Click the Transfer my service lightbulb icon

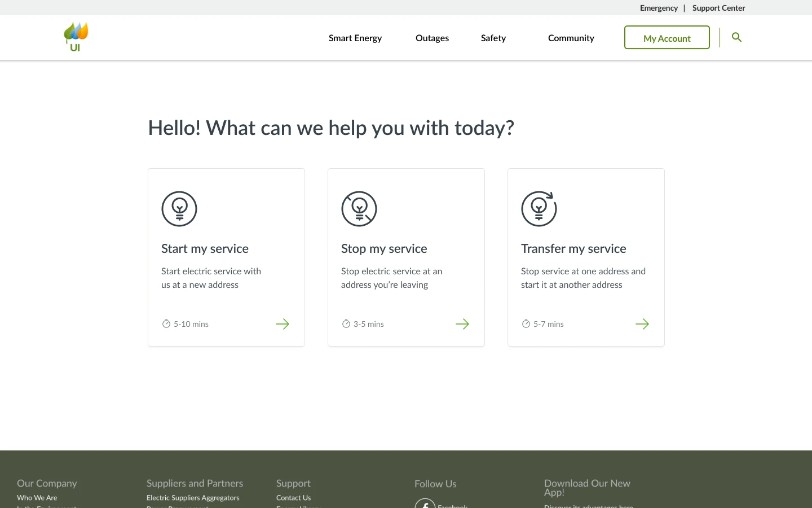(x=539, y=209)
